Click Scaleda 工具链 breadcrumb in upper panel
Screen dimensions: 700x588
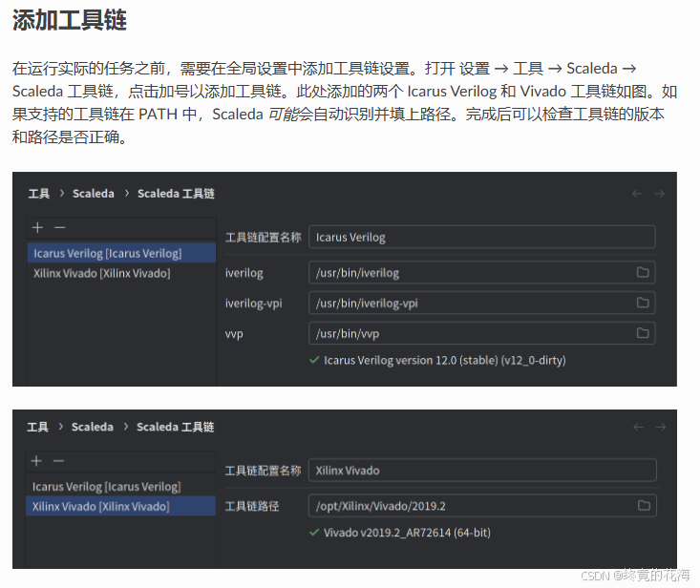pyautogui.click(x=176, y=194)
